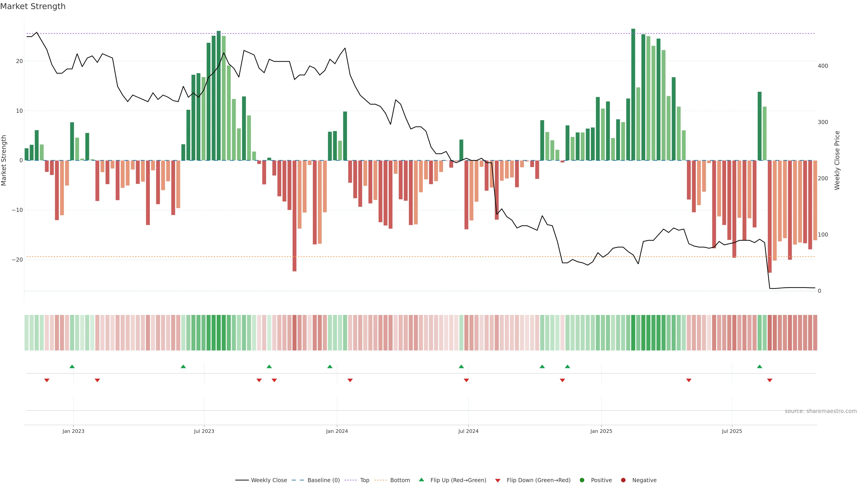The height and width of the screenshot is (488, 868).
Task: Click tallest green bar in early 2025
Action: click(x=633, y=94)
